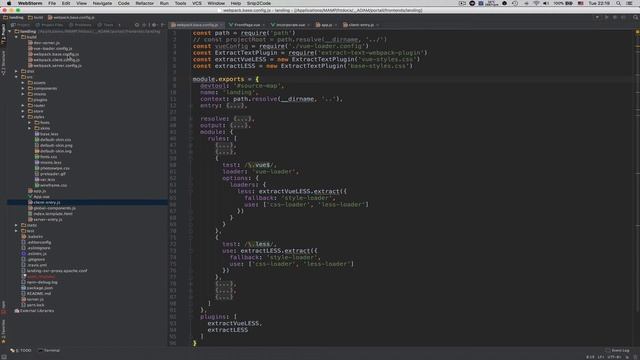Expand the static folder
Viewport: 640px width, 360px height.
[16, 225]
